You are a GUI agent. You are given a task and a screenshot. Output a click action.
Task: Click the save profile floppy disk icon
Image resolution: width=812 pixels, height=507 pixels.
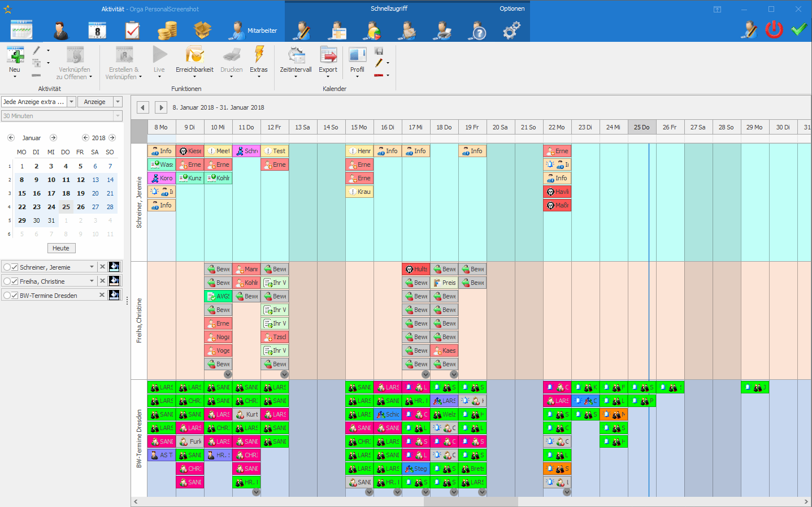[379, 51]
